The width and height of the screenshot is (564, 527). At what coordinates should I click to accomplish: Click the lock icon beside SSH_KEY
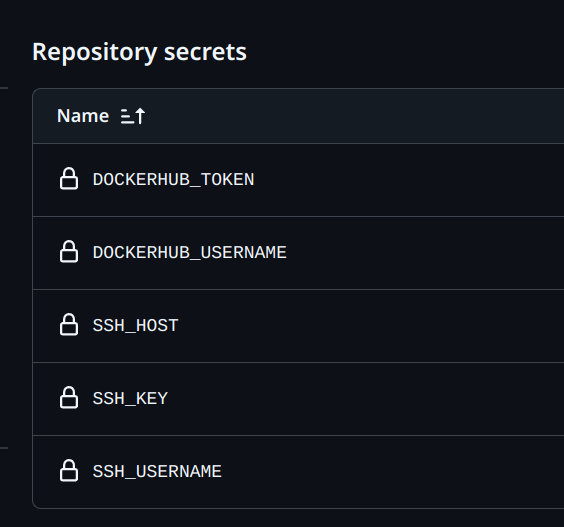coord(69,397)
